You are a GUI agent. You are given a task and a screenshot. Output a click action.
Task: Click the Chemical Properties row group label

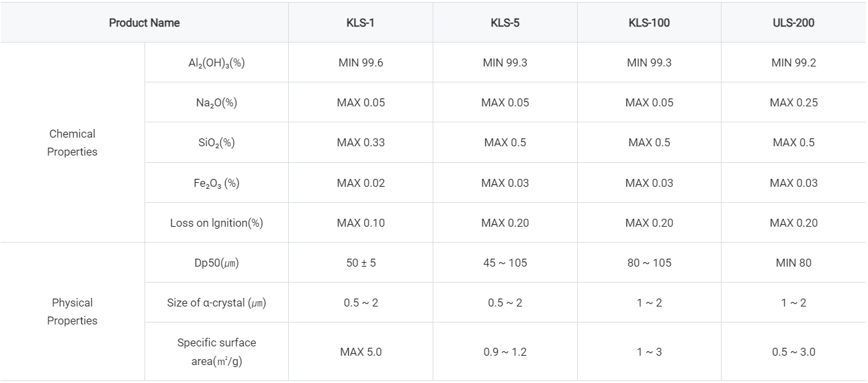point(72,143)
